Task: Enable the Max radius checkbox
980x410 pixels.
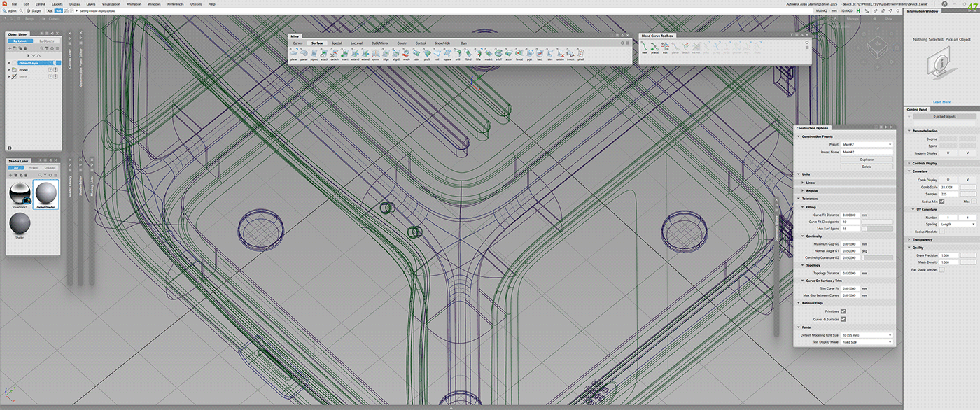Action: 972,201
